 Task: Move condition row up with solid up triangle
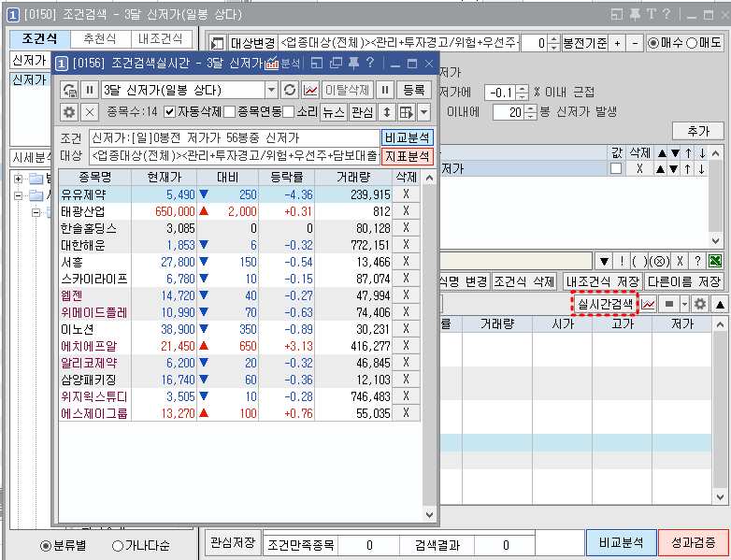[660, 169]
